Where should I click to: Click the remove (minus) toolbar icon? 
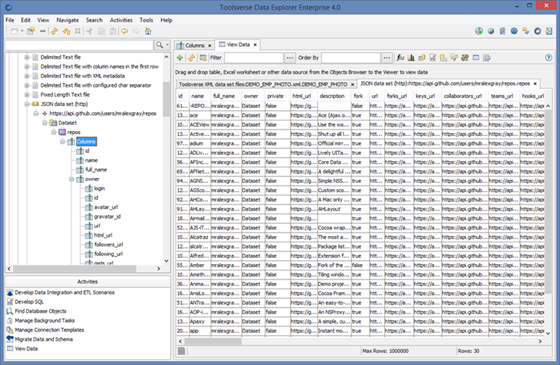[43, 31]
